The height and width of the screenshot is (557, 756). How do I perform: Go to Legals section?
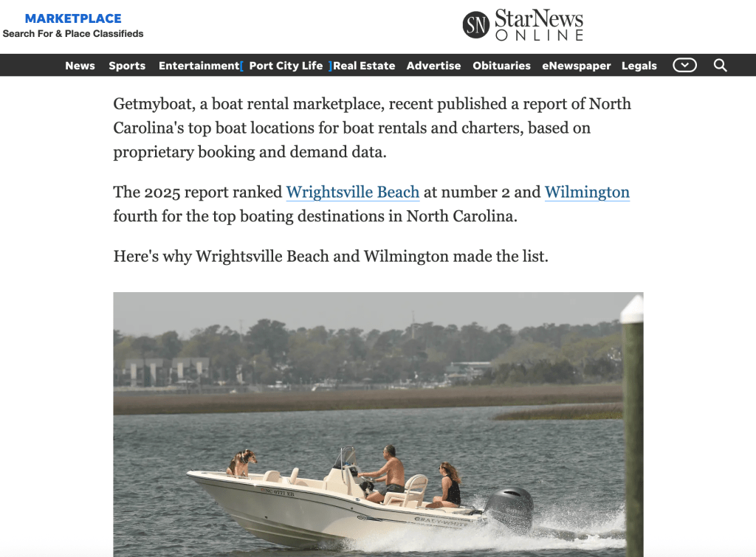[639, 66]
